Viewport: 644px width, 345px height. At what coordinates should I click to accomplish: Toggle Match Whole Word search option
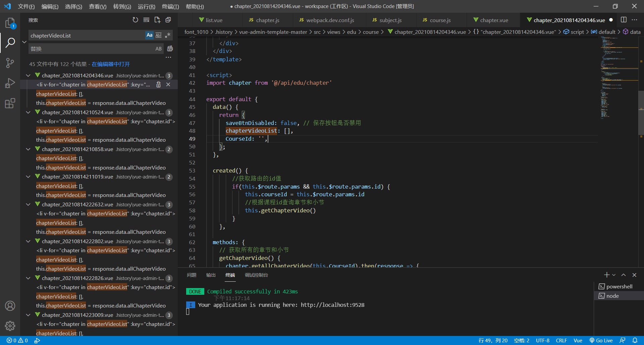click(x=158, y=35)
